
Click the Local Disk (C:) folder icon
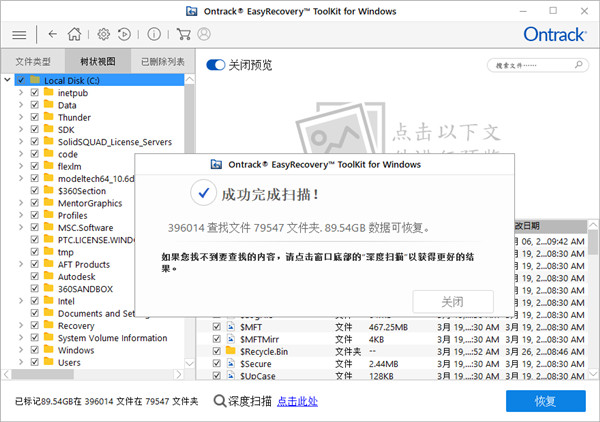(x=35, y=80)
